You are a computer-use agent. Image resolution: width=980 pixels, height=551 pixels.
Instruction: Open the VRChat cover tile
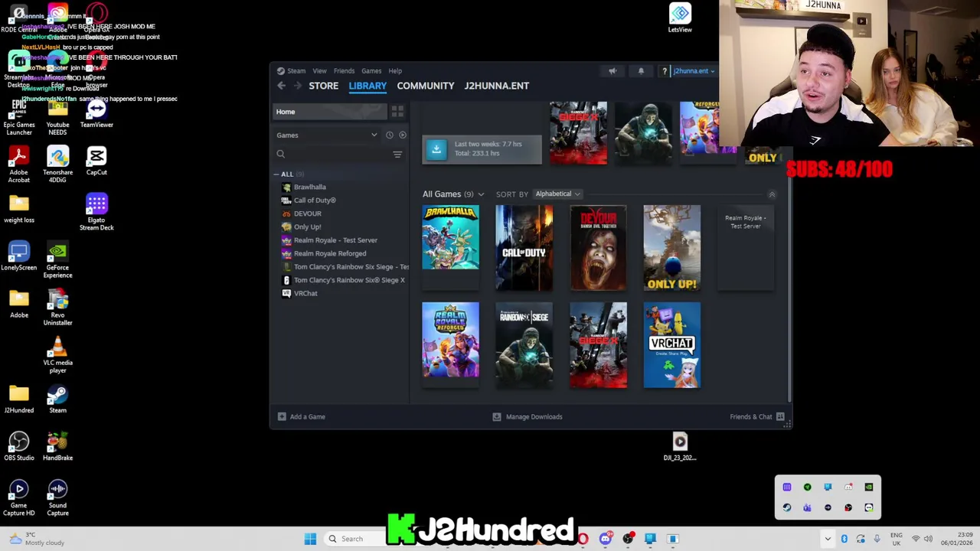pyautogui.click(x=671, y=345)
